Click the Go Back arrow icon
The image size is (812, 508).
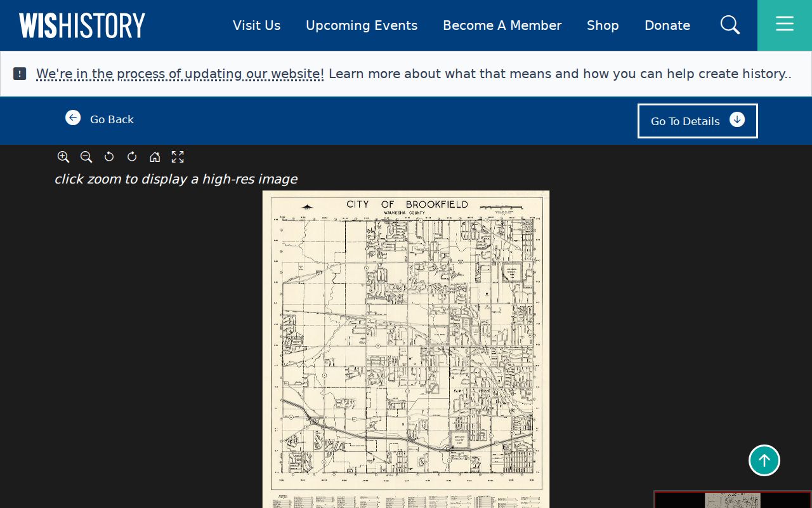click(73, 117)
